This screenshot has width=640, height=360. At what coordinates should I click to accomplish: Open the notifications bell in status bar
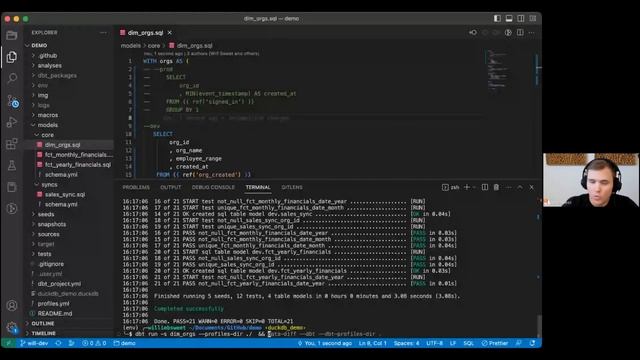[532, 343]
